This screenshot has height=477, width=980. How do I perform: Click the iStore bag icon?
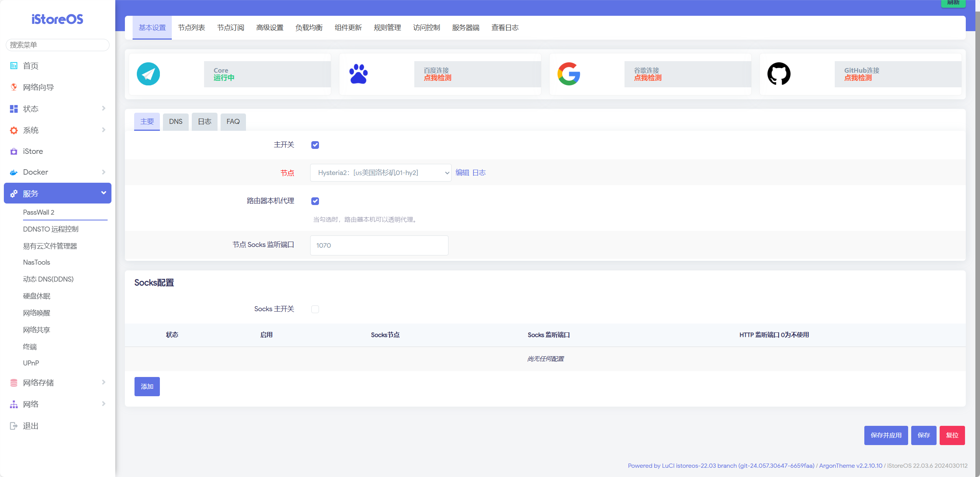pyautogui.click(x=14, y=151)
